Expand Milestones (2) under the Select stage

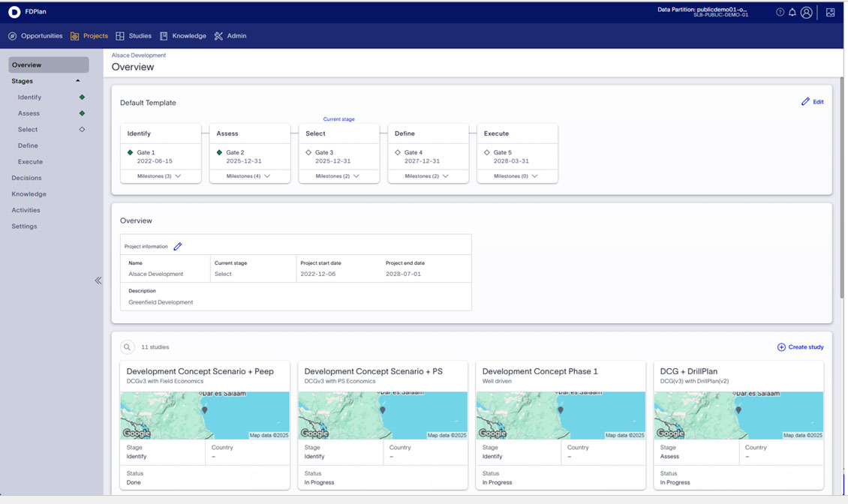[338, 176]
